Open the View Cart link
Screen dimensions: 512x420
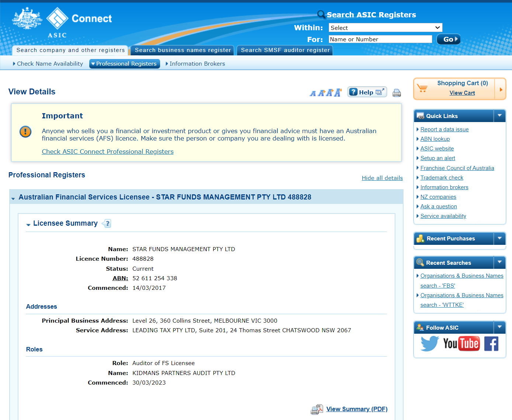(462, 93)
